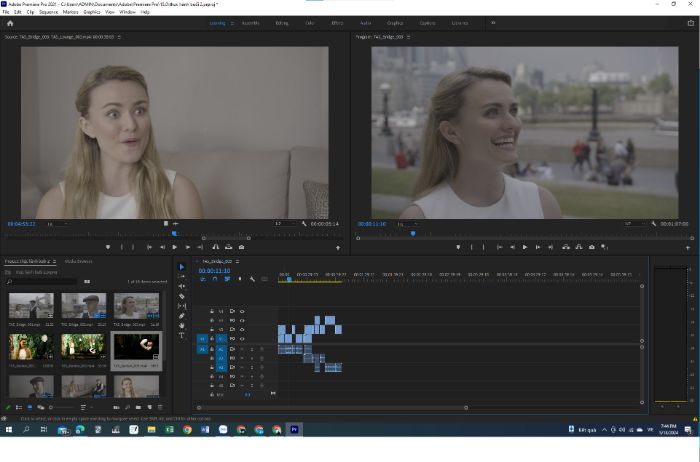This screenshot has height=462, width=700.
Task: Step forward one frame in Program monitor
Action: (538, 247)
